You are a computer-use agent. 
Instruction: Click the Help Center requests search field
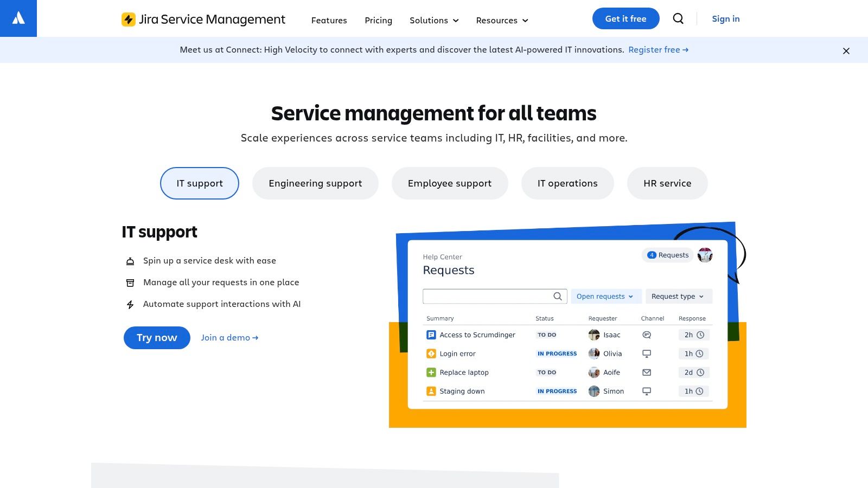[487, 296]
